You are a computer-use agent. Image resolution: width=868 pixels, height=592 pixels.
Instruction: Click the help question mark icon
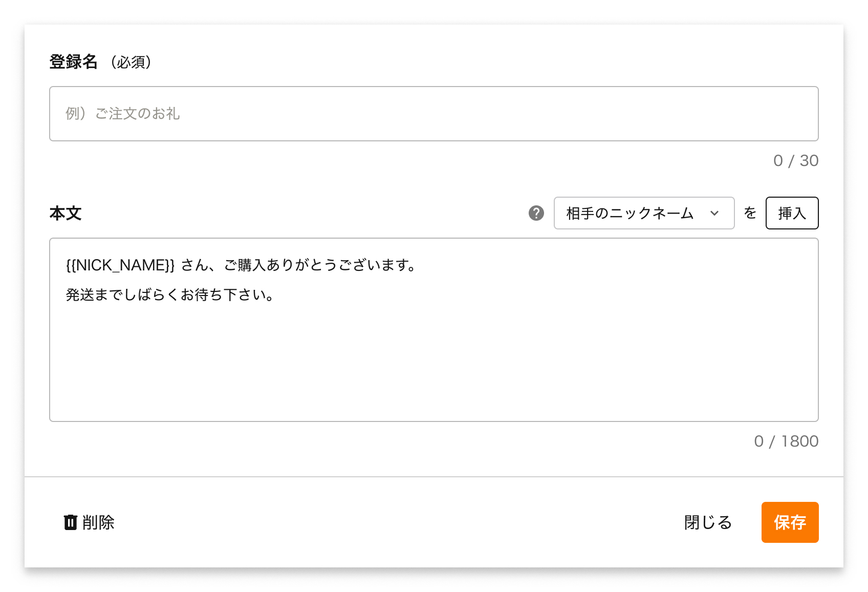536,213
